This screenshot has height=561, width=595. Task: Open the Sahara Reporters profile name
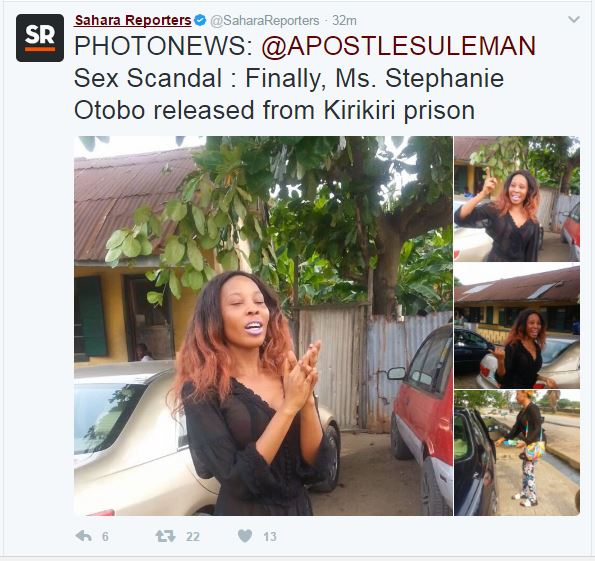(x=133, y=20)
